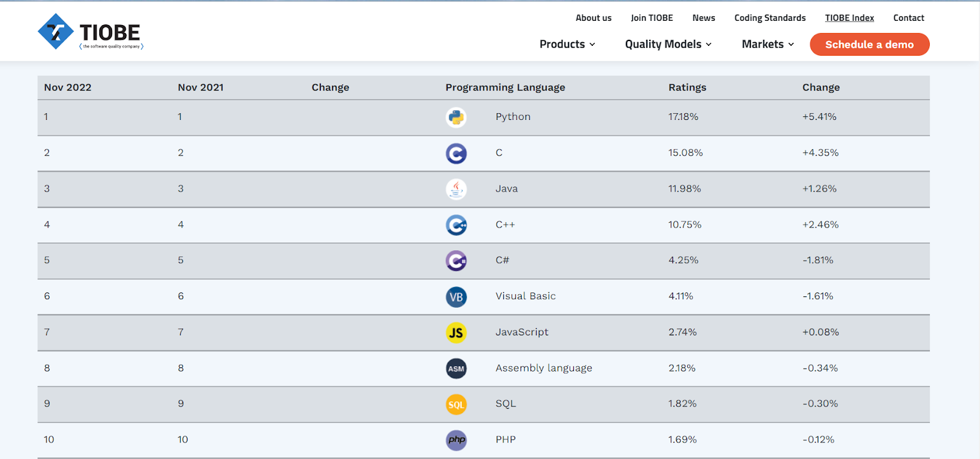This screenshot has height=459, width=980.
Task: Expand the Products dropdown menu
Action: [567, 44]
